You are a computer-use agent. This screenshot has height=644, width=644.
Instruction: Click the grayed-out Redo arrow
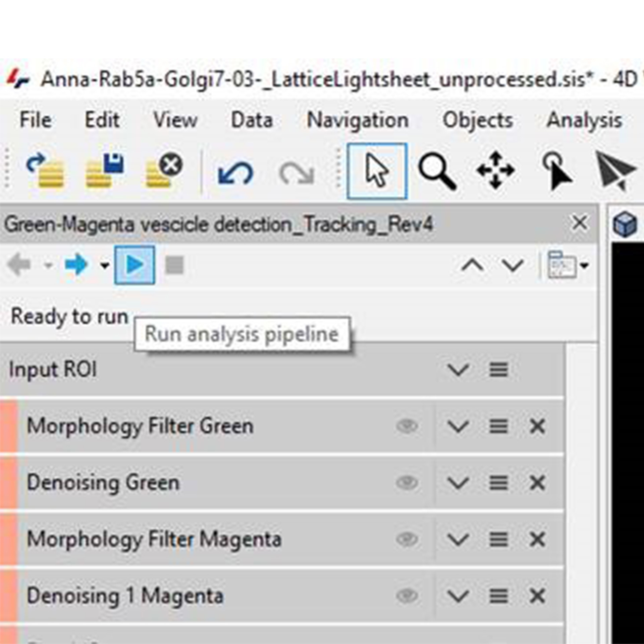(x=297, y=173)
